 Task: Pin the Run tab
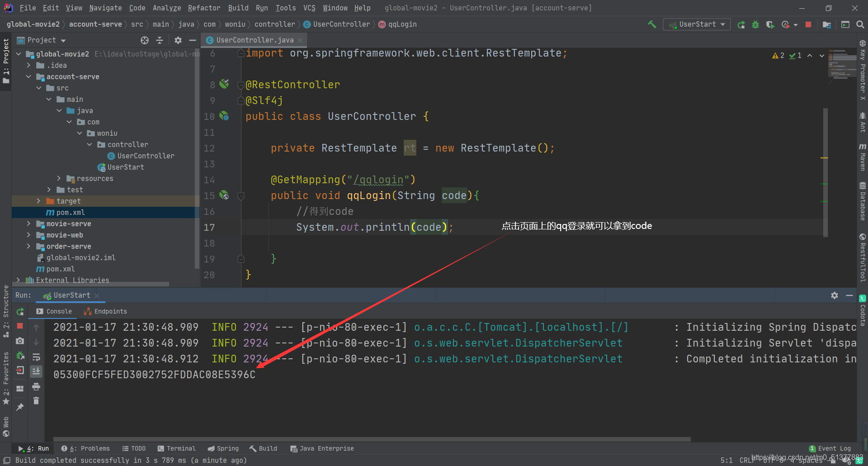20,407
